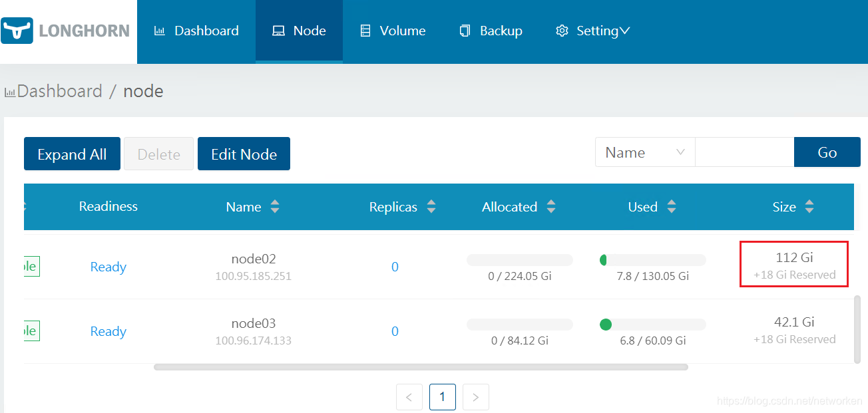
Task: Click the Dashboard breadcrumb chart icon
Action: tap(10, 92)
